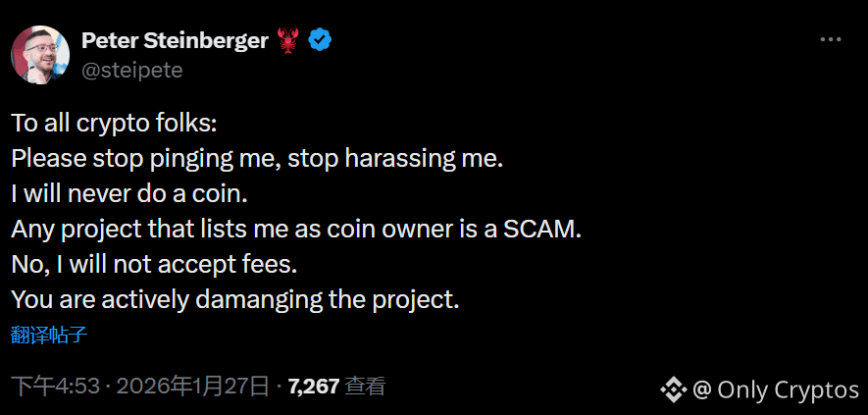Open Peter Steinberger's profile avatar

[40, 55]
